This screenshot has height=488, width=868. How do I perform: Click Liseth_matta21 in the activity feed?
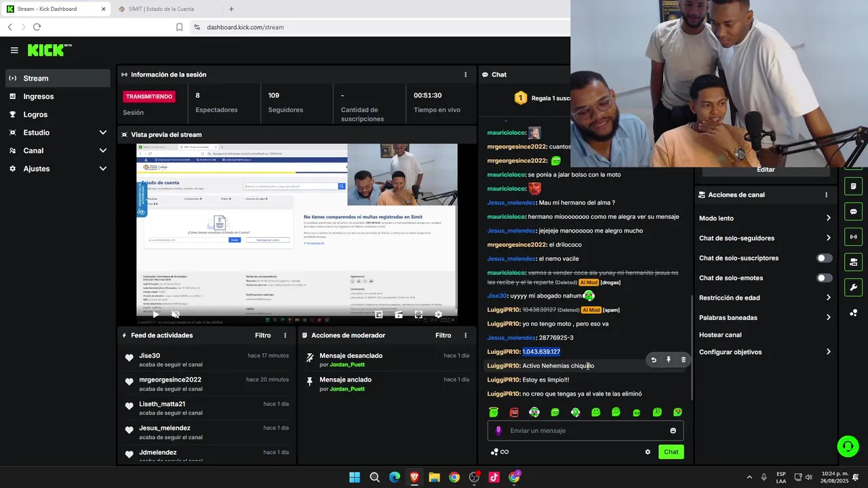(162, 404)
